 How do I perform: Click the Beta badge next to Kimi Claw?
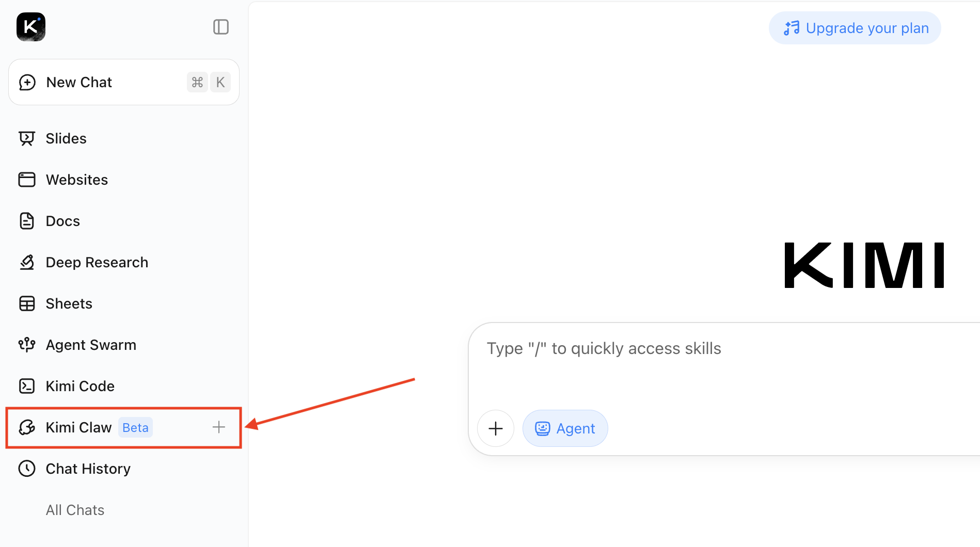pyautogui.click(x=135, y=427)
